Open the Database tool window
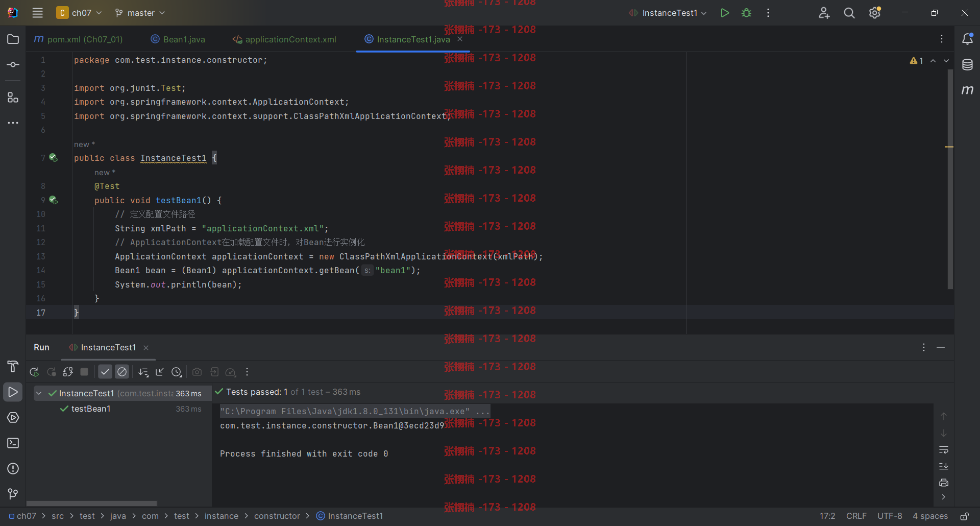 tap(967, 65)
